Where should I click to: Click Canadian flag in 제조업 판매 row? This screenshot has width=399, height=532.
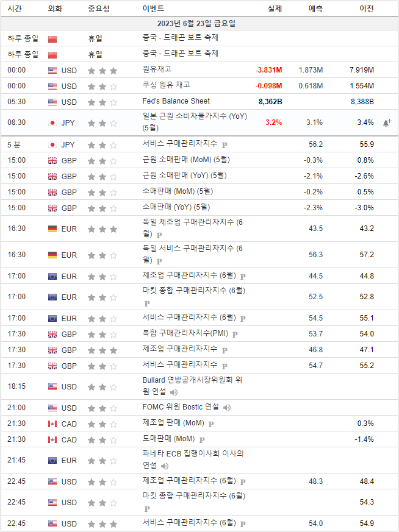coord(52,424)
